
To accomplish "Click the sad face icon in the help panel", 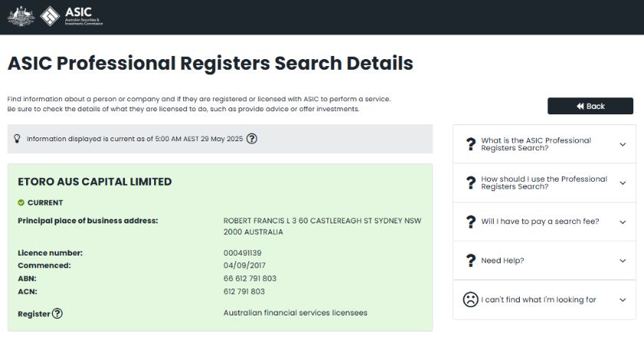I will 471,299.
